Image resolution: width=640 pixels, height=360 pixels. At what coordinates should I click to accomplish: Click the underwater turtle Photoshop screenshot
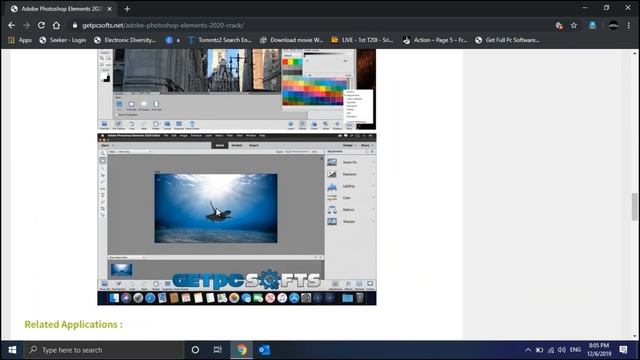pos(237,219)
